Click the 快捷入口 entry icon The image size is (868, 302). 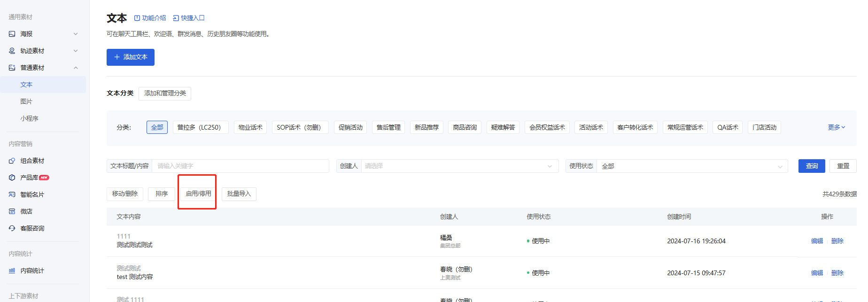click(176, 18)
